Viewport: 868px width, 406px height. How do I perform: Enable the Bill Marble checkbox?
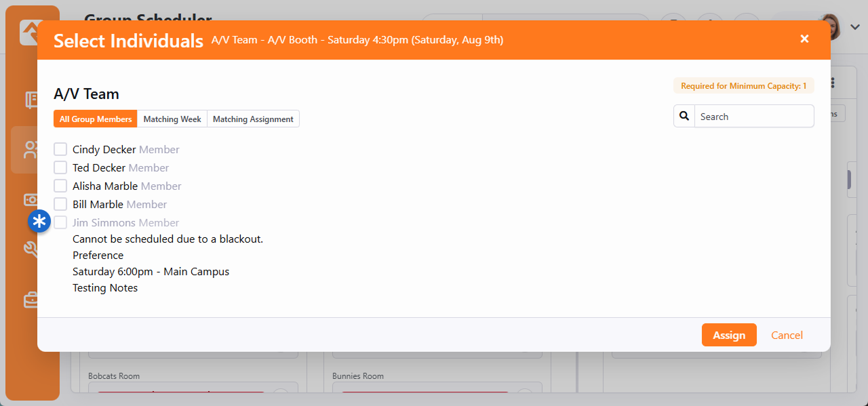[x=60, y=204]
